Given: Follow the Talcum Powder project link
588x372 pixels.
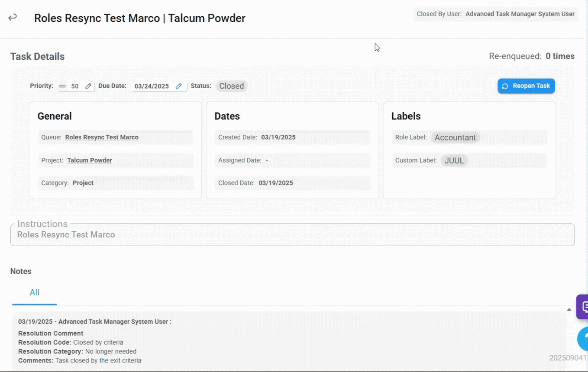Looking at the screenshot, I should click(x=89, y=160).
